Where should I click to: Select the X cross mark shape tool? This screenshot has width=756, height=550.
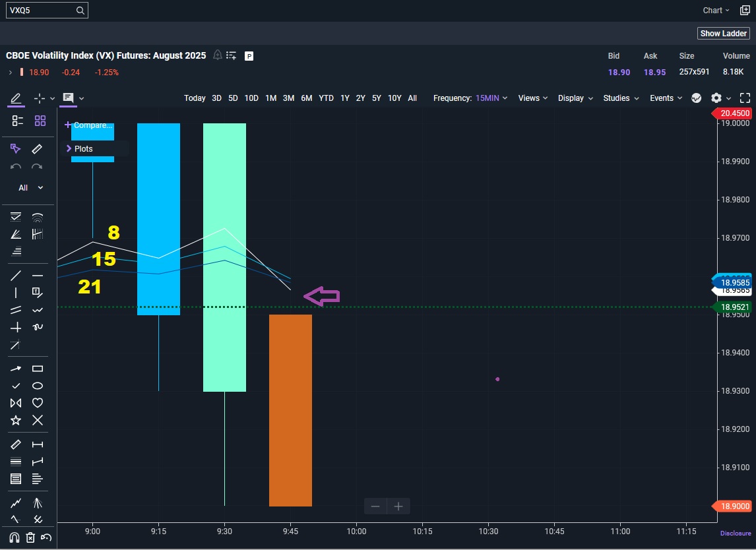click(37, 420)
